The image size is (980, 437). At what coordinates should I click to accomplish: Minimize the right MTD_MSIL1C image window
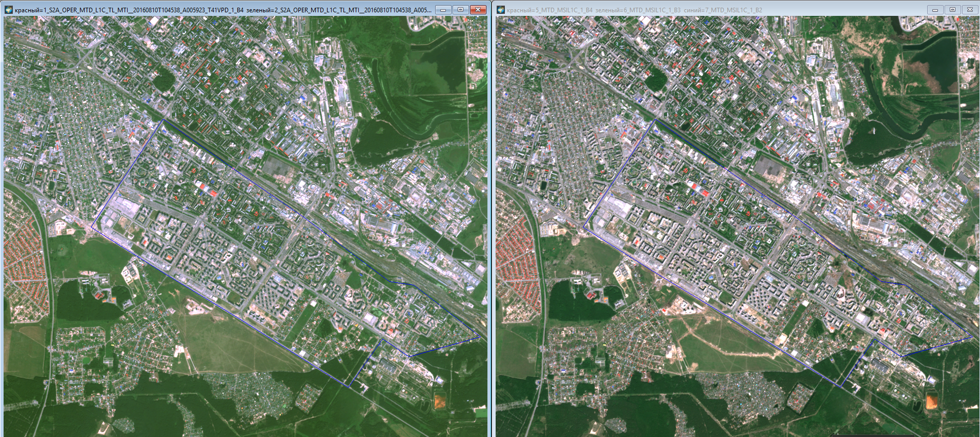coord(935,10)
